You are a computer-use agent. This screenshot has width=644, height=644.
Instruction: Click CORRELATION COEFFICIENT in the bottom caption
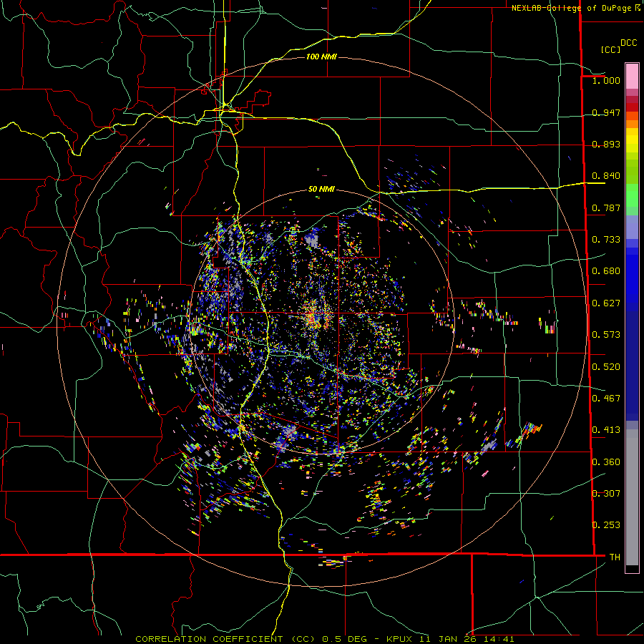click(209, 639)
